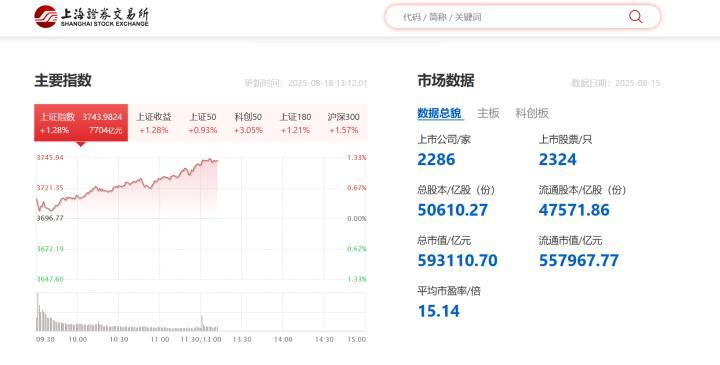Click the 市场数据 section heading
720x365 pixels.
pyautogui.click(x=446, y=80)
